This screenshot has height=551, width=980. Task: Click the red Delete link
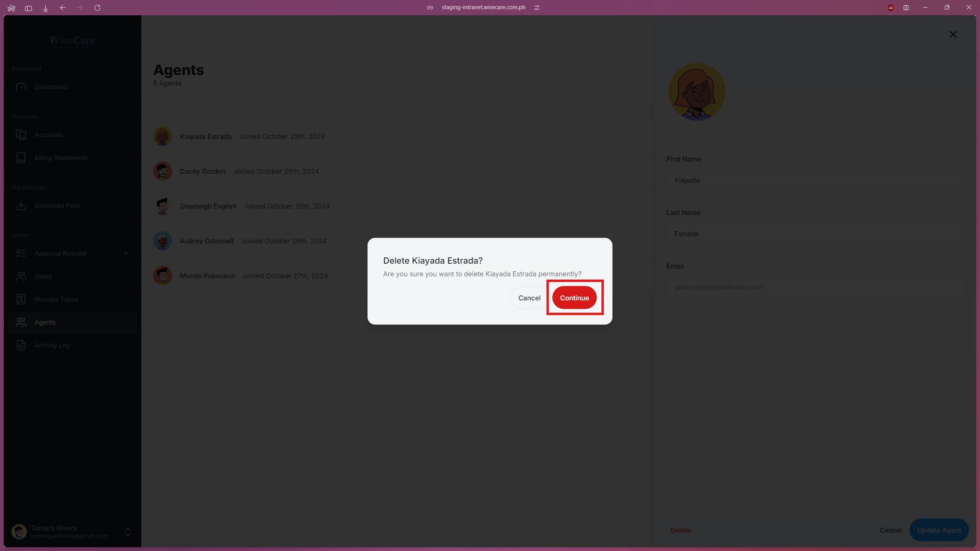tap(680, 530)
